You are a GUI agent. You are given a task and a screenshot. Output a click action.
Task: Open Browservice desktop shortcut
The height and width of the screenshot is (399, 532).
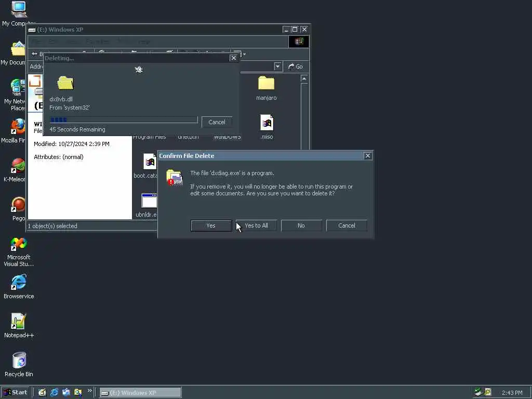tap(19, 287)
